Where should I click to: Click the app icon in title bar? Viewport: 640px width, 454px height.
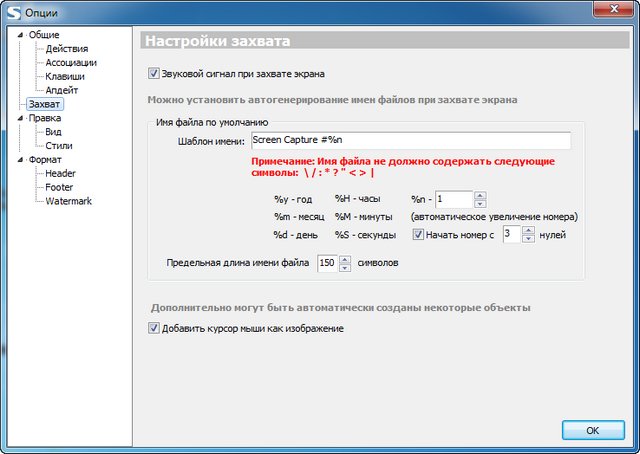(x=12, y=11)
